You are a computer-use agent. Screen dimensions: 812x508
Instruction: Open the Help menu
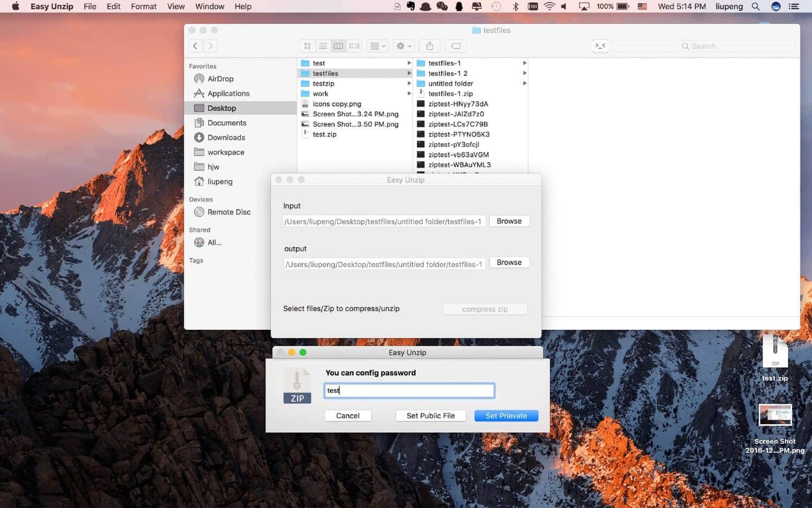pos(243,6)
